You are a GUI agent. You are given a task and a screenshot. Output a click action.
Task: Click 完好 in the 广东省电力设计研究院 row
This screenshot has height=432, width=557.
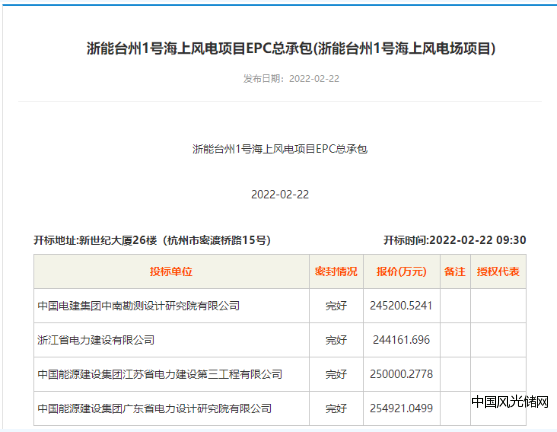pyautogui.click(x=336, y=408)
